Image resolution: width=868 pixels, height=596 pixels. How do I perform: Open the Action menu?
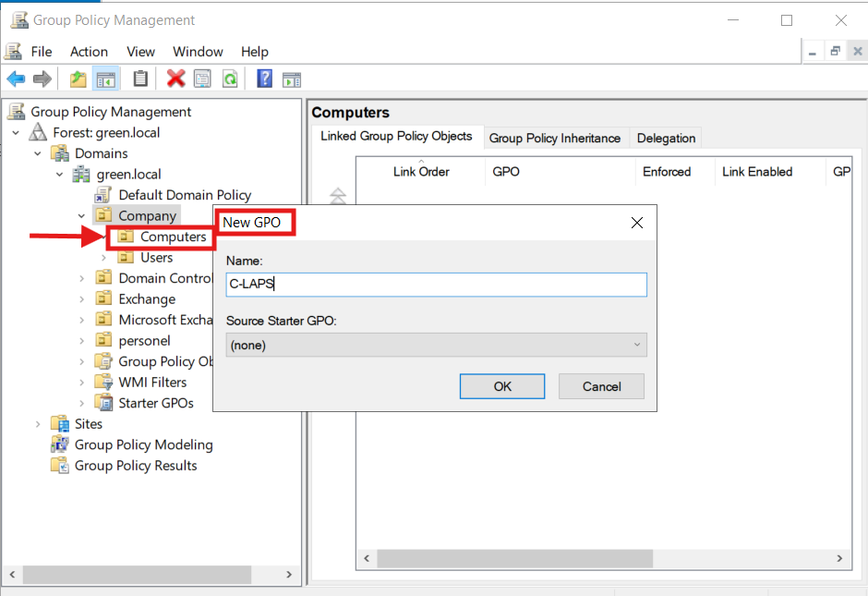[x=89, y=52]
